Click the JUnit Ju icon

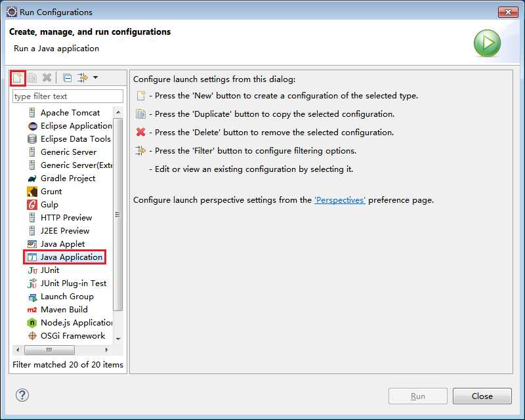coord(32,270)
